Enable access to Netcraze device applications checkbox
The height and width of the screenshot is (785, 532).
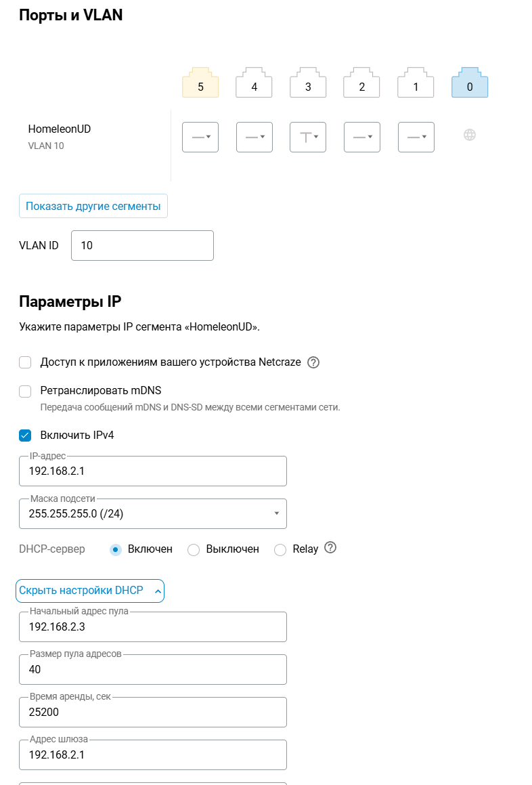[x=26, y=362]
